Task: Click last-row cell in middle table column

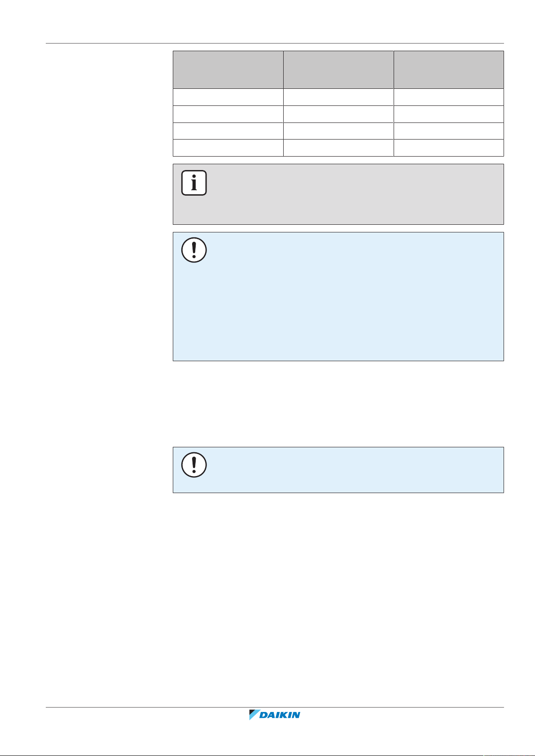Action: (338, 148)
